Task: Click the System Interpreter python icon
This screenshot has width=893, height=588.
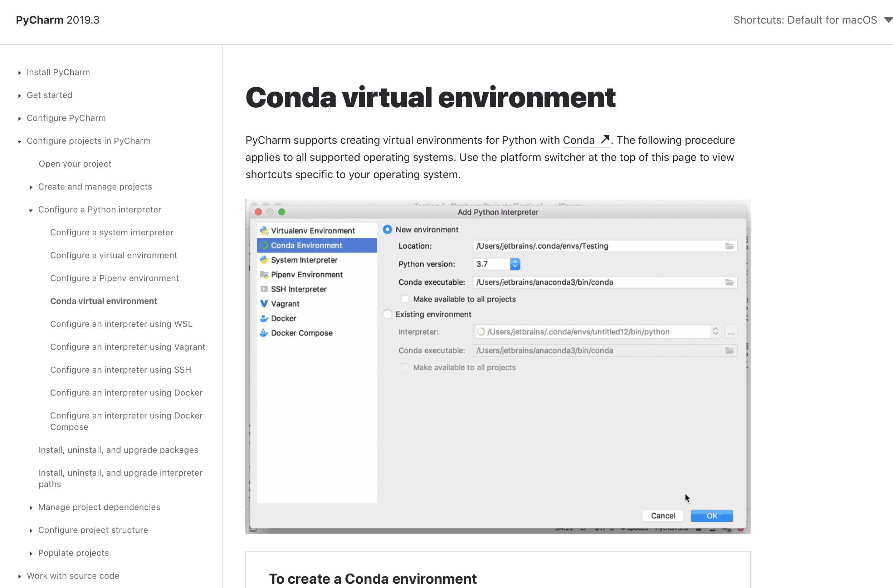Action: point(264,260)
